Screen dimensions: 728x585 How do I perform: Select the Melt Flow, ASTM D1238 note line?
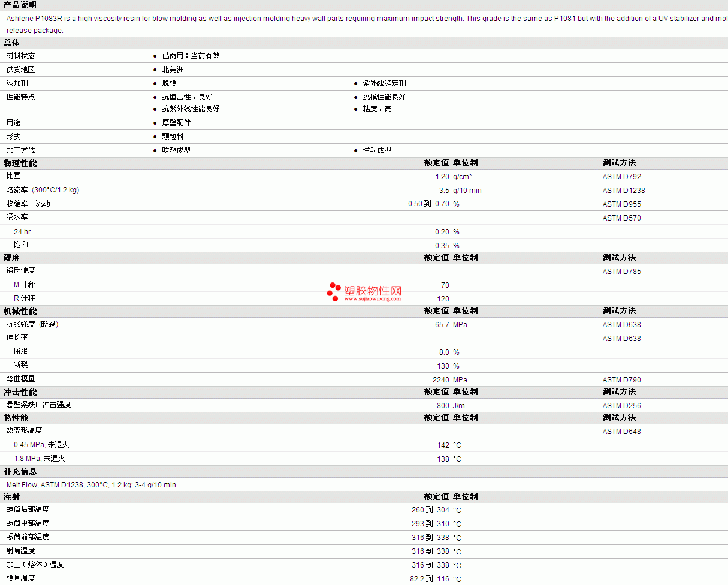[x=91, y=485]
